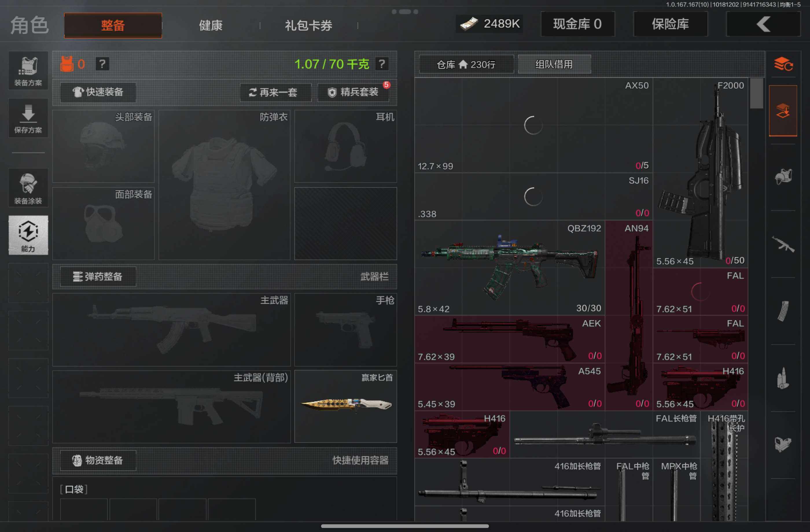Click the back arrow in the header
810x532 pixels.
[763, 24]
